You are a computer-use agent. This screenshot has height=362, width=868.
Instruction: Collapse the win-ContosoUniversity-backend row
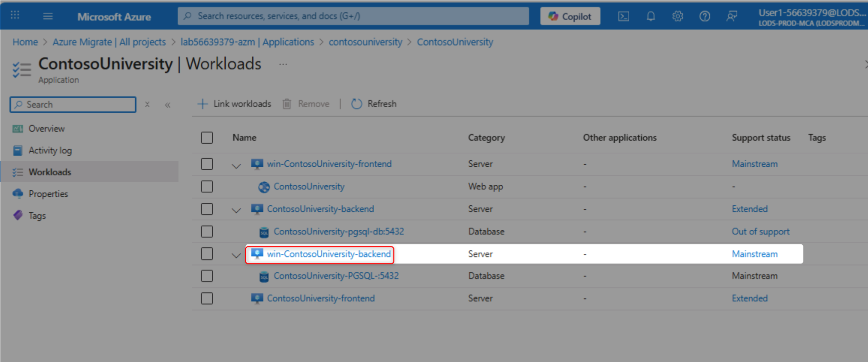click(x=236, y=255)
